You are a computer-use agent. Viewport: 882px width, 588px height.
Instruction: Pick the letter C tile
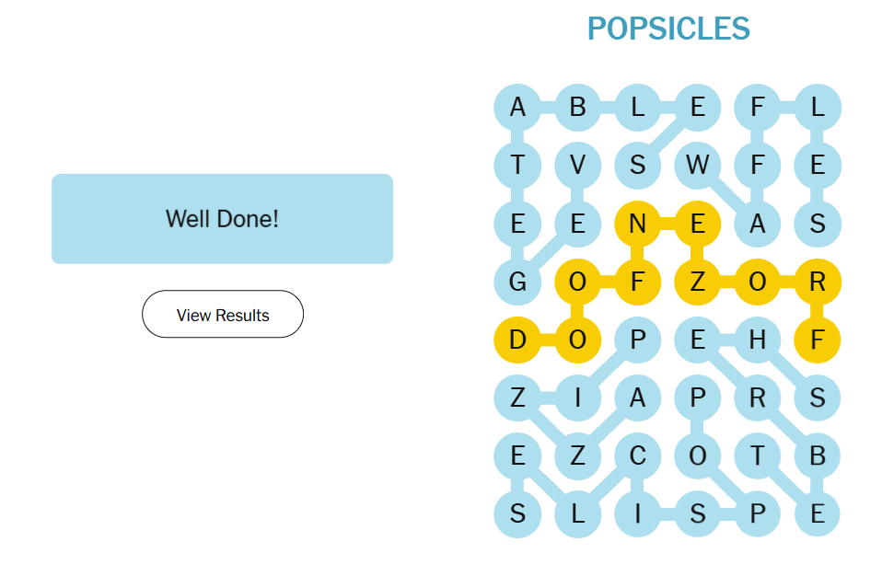pyautogui.click(x=637, y=455)
